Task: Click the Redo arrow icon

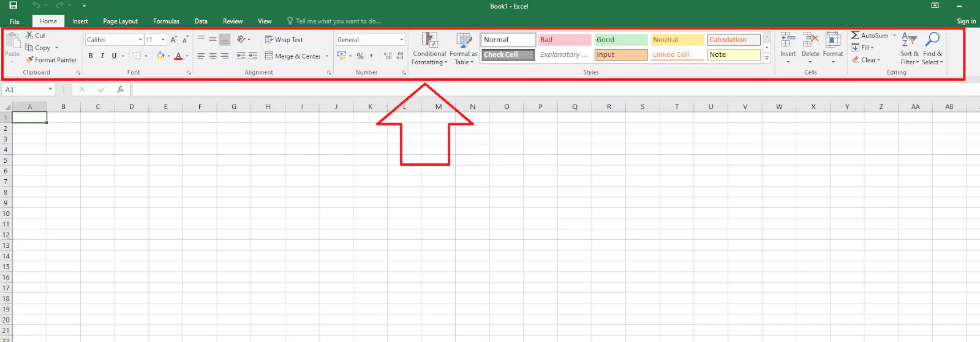Action: [x=59, y=6]
